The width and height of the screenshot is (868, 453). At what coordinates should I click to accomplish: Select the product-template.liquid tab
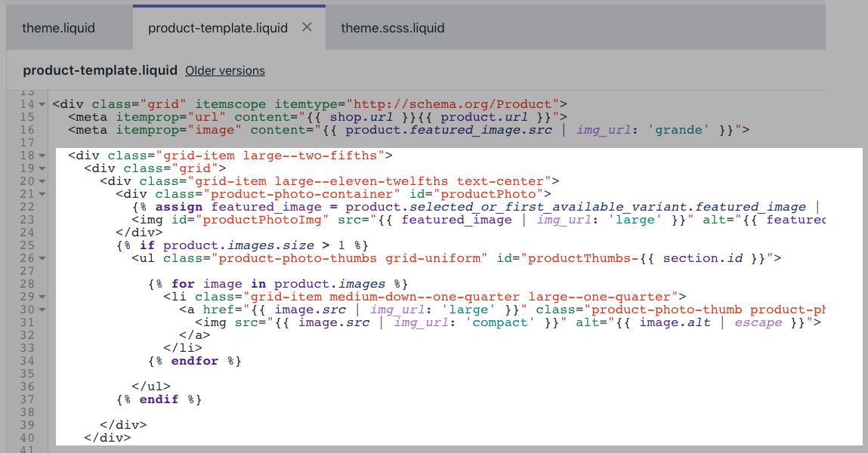pos(218,28)
